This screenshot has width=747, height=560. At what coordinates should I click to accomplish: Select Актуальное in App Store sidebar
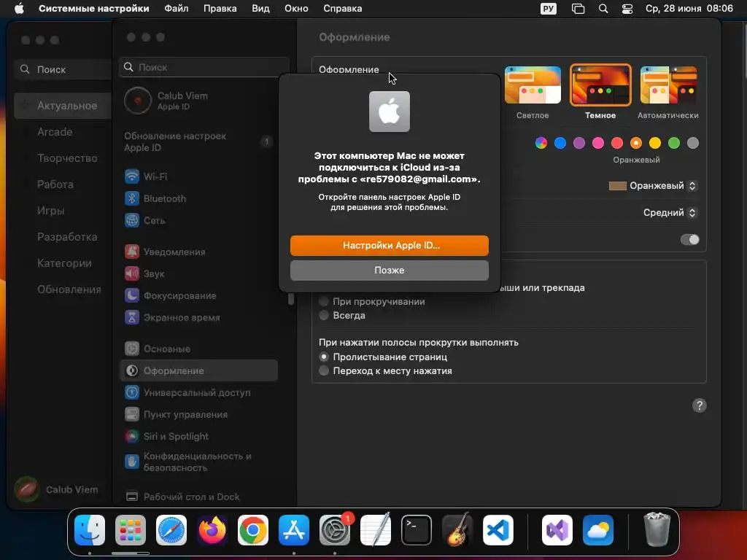coord(63,106)
